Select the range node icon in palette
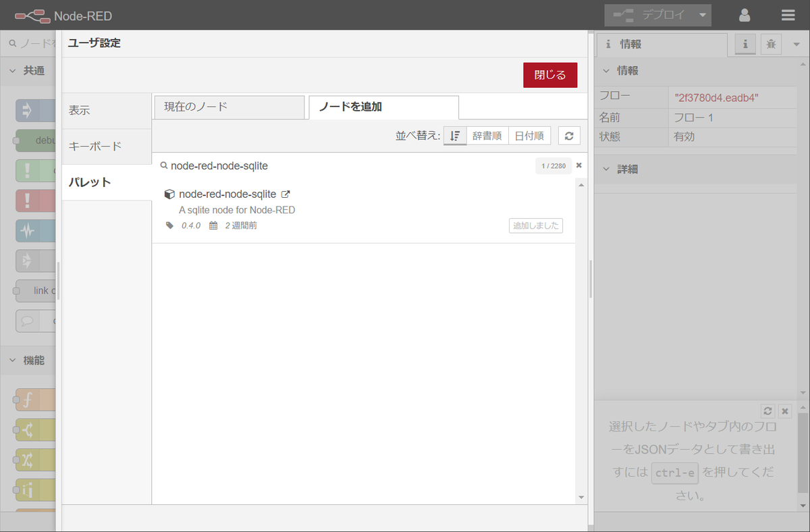Image resolution: width=810 pixels, height=532 pixels. coord(27,491)
